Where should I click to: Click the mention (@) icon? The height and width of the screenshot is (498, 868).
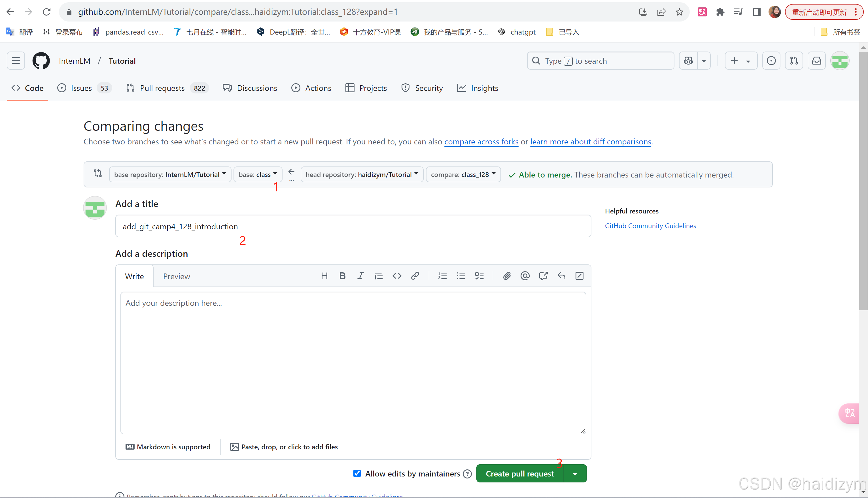pos(525,276)
